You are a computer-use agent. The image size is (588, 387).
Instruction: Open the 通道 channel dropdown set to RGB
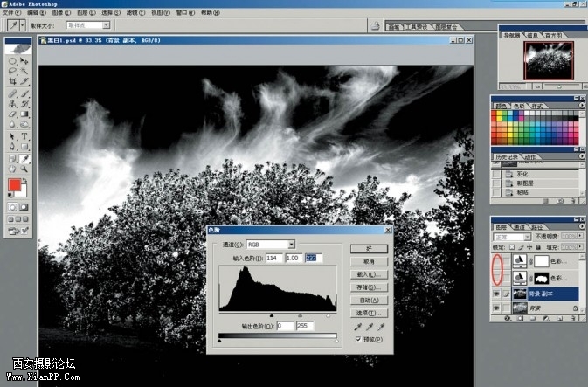[x=271, y=244]
